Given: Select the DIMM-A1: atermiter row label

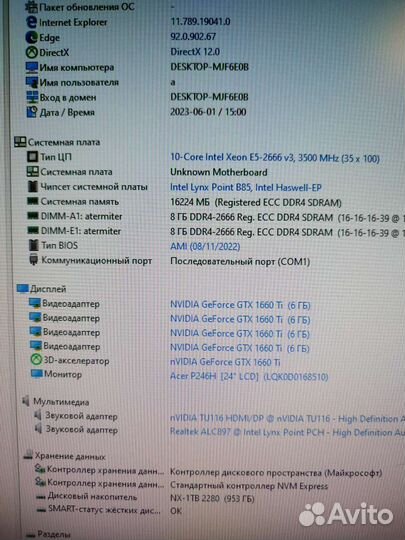Looking at the screenshot, I should (x=82, y=217).
